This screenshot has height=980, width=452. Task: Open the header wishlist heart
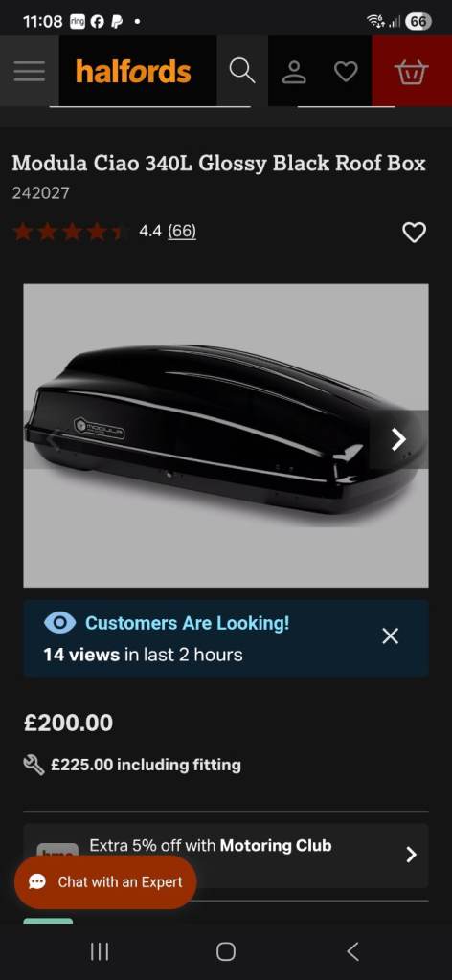click(x=346, y=71)
